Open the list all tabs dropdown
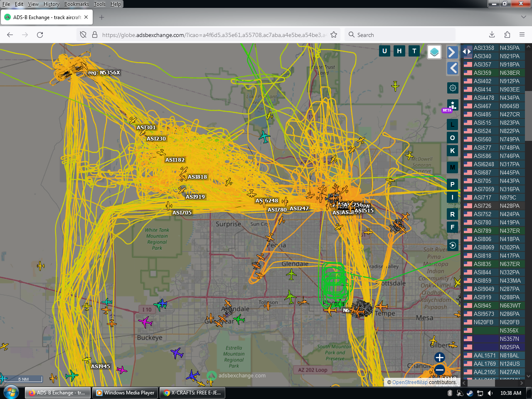This screenshot has width=532, height=399. point(523,17)
